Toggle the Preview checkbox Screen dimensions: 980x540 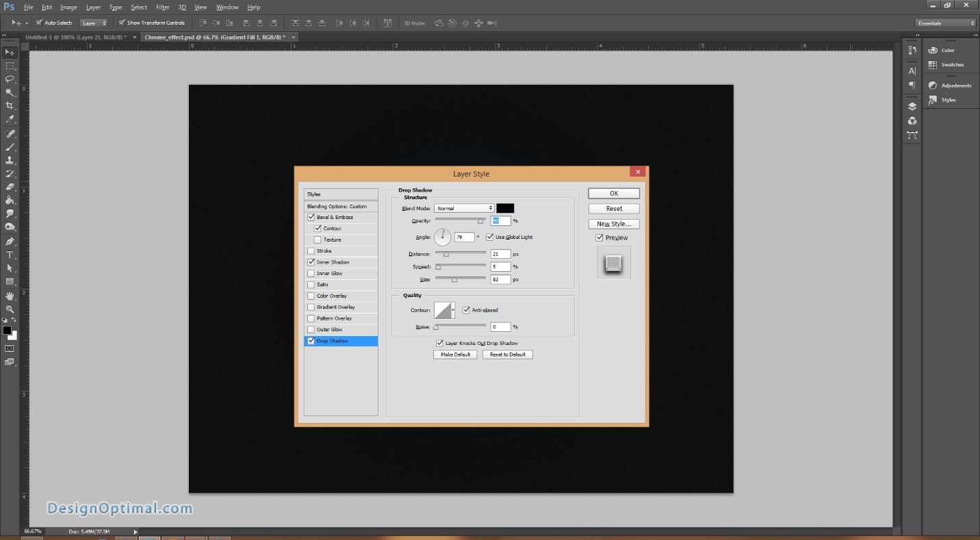click(599, 237)
